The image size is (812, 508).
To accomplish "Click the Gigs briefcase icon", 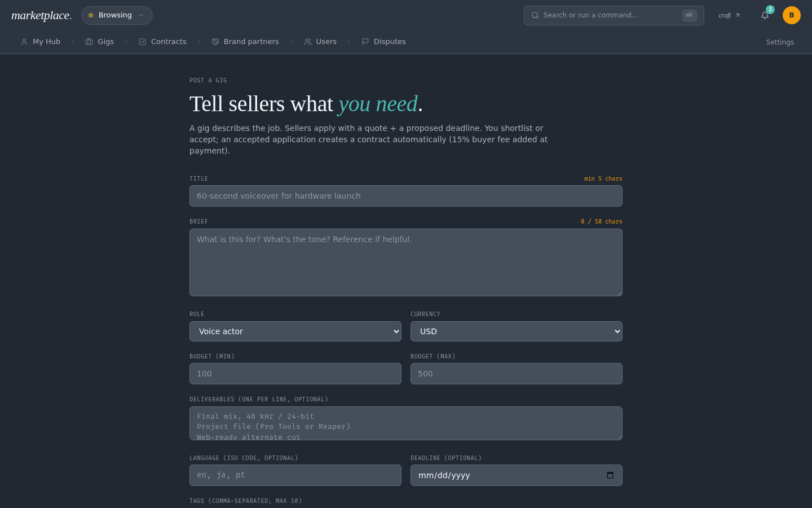I will click(89, 42).
